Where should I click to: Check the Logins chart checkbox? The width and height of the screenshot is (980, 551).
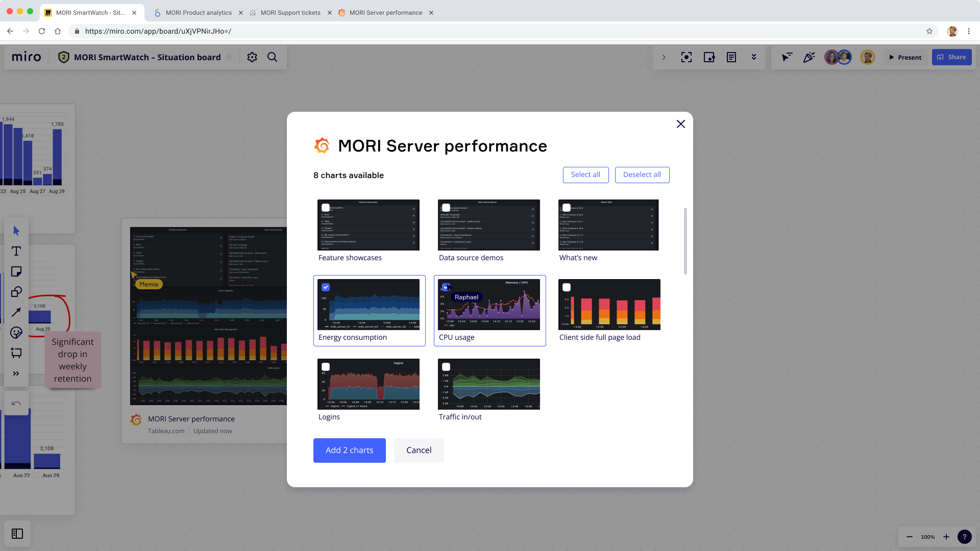[x=326, y=367]
